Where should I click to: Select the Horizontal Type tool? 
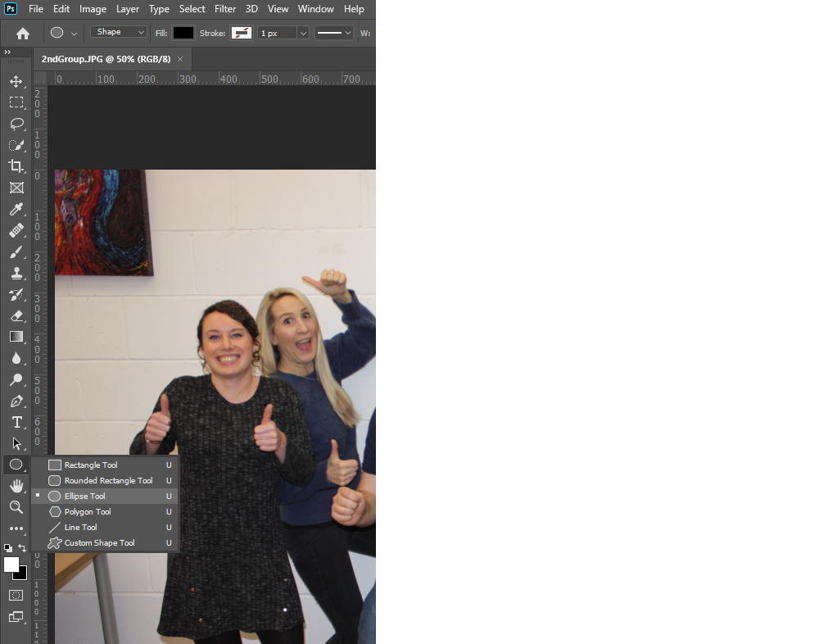click(16, 422)
